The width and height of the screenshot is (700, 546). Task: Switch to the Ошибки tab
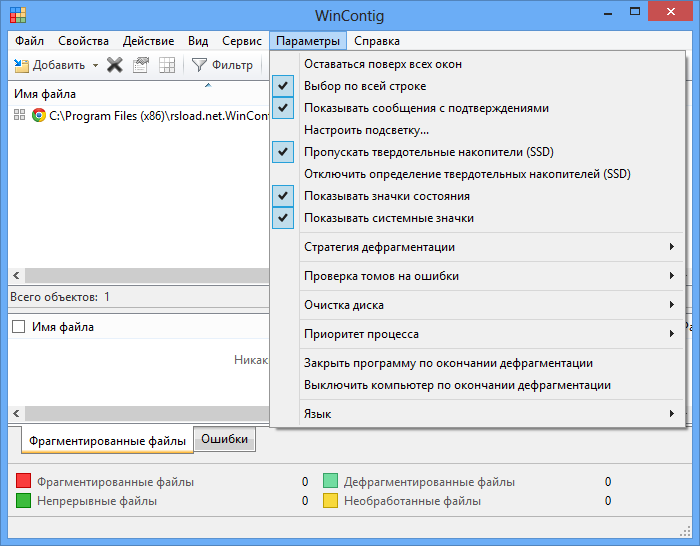(x=224, y=439)
